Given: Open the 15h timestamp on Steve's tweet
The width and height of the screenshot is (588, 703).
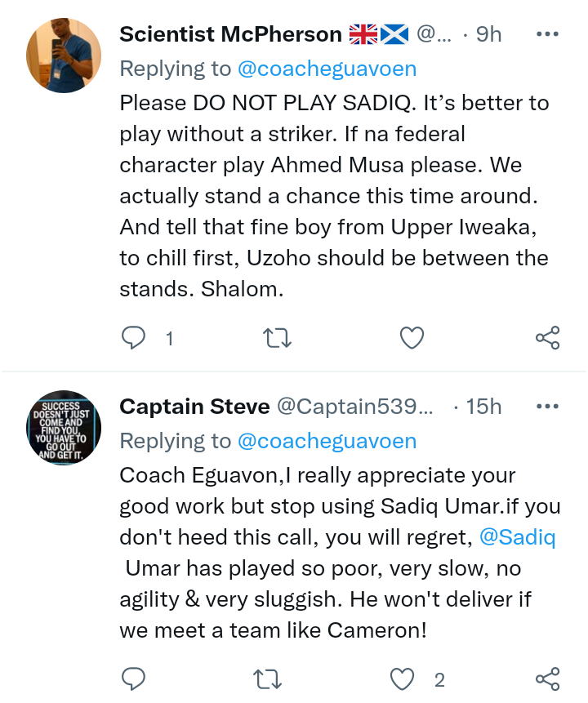Looking at the screenshot, I should click(x=483, y=406).
